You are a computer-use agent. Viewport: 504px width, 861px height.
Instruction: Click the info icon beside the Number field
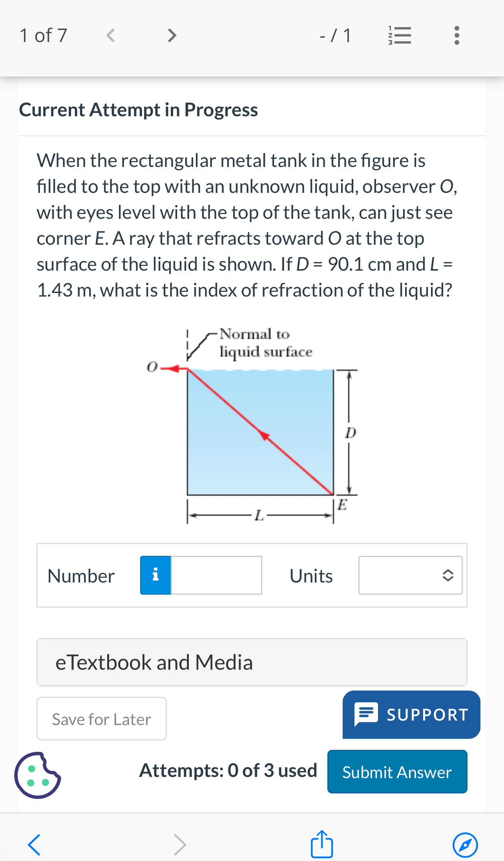coord(155,575)
